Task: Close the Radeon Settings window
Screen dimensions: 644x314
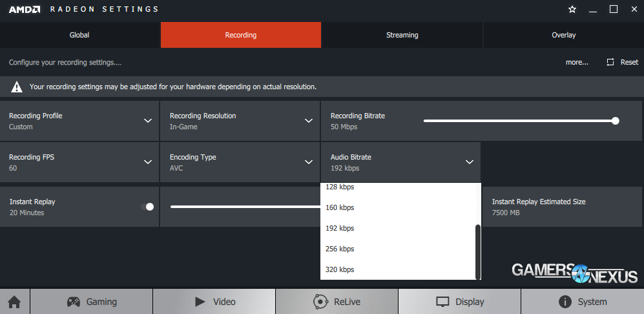Action: click(x=634, y=9)
